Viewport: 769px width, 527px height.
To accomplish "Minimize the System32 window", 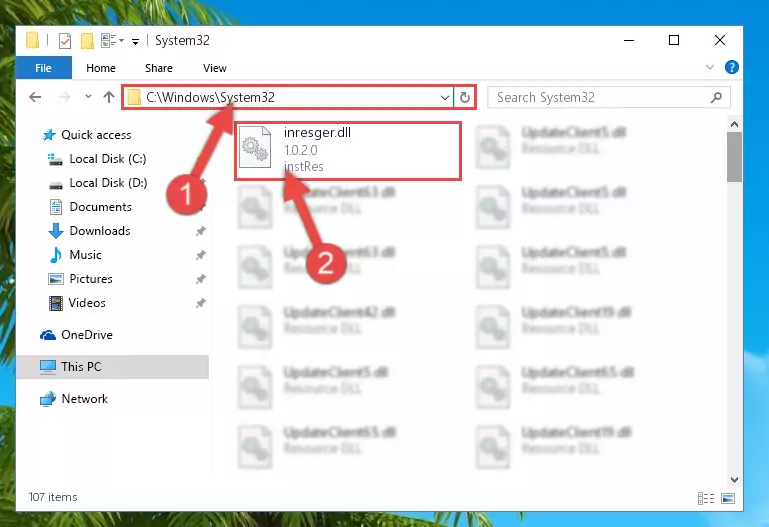I will [x=629, y=40].
